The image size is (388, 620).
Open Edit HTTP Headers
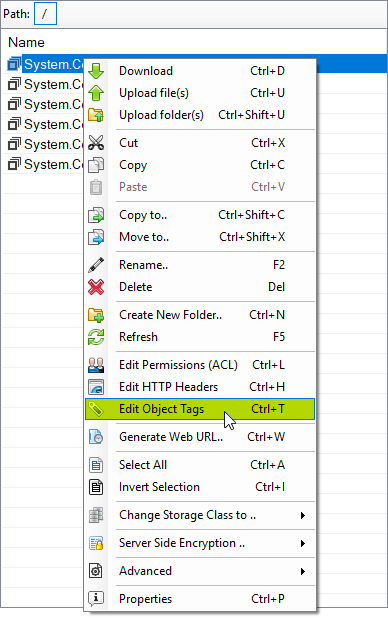coord(200,387)
